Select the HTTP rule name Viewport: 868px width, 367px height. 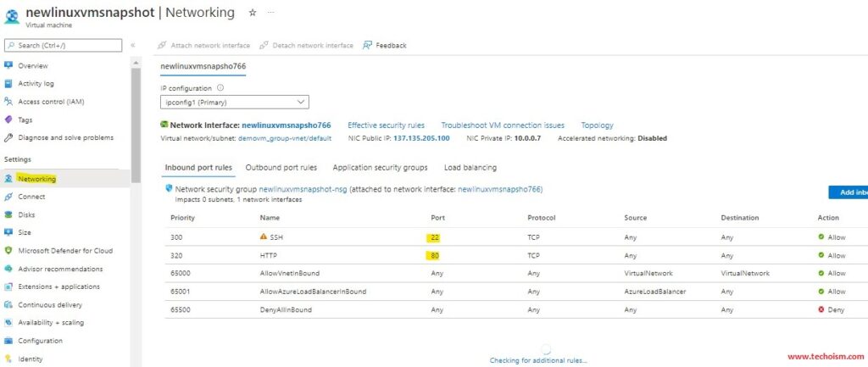click(269, 255)
